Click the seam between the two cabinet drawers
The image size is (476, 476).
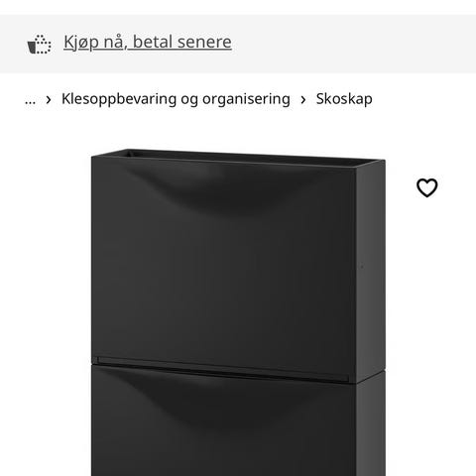click(223, 370)
